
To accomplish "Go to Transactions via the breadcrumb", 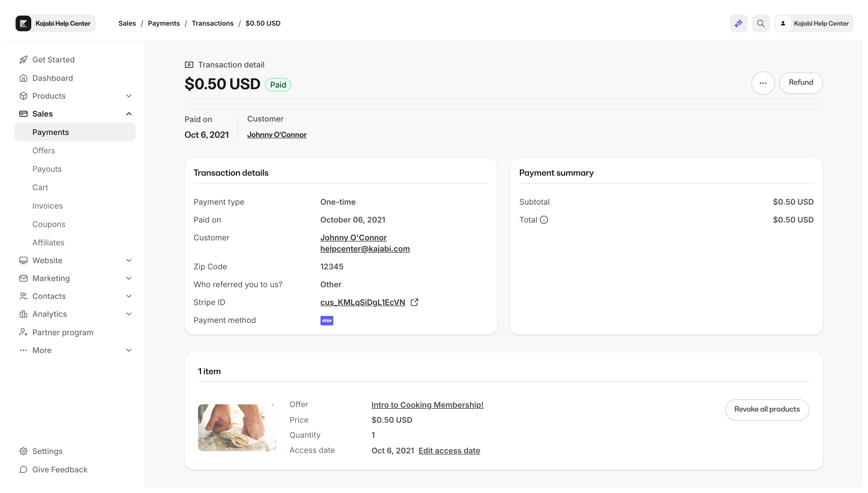I will coord(212,23).
